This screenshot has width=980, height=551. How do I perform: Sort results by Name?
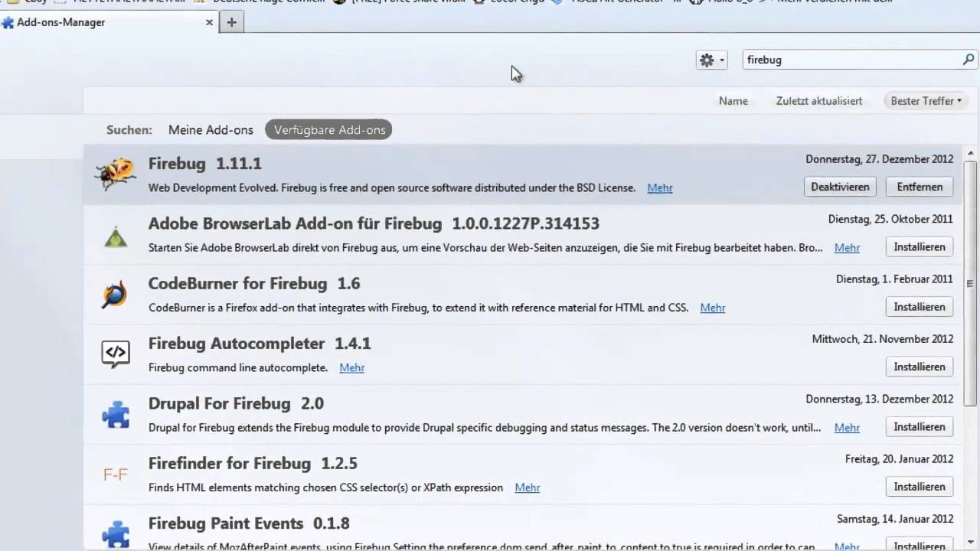click(x=733, y=101)
